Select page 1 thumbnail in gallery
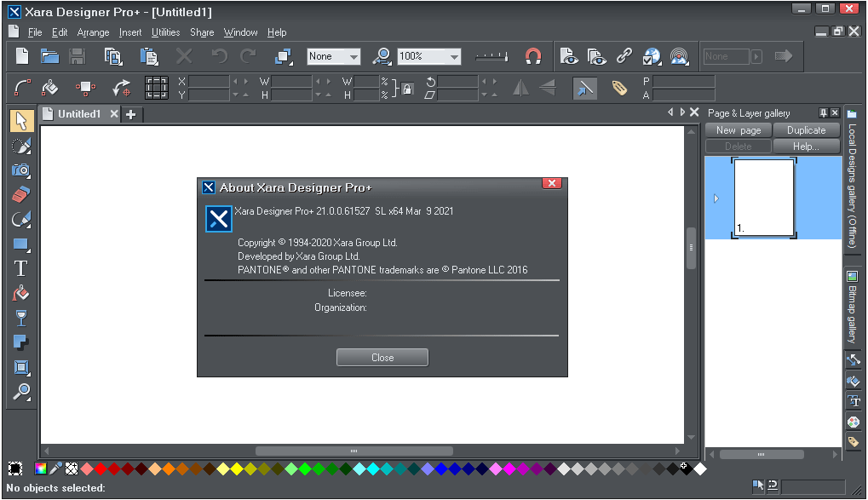 pos(764,198)
